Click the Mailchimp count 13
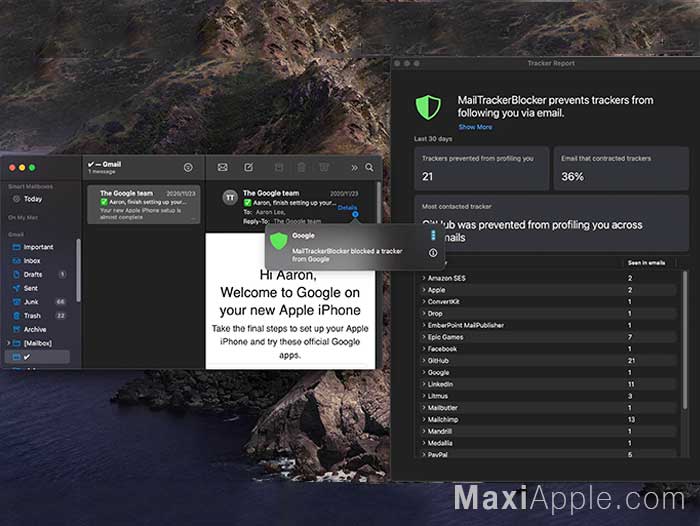This screenshot has height=526, width=700. 631,420
